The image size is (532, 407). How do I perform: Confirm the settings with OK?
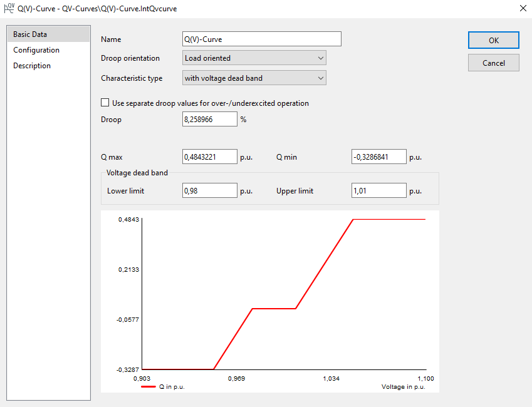493,40
